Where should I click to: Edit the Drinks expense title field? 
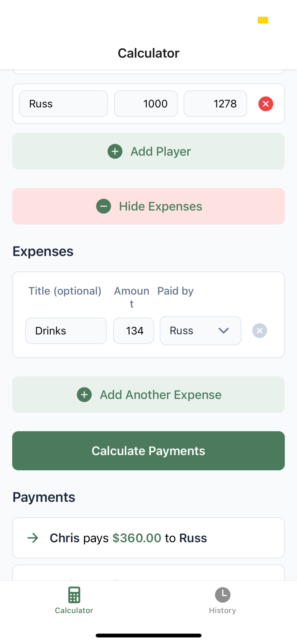tap(66, 331)
